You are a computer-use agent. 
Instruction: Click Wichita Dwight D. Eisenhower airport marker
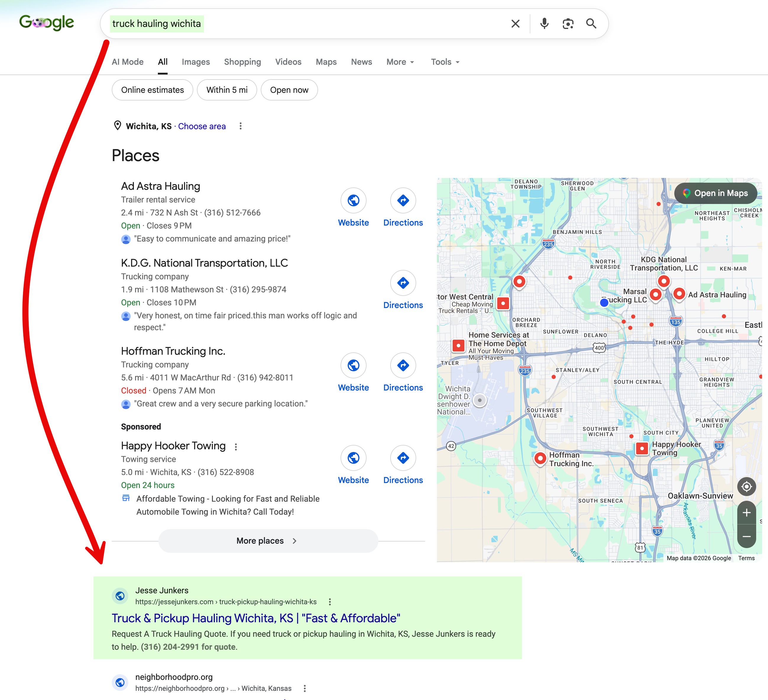point(479,400)
